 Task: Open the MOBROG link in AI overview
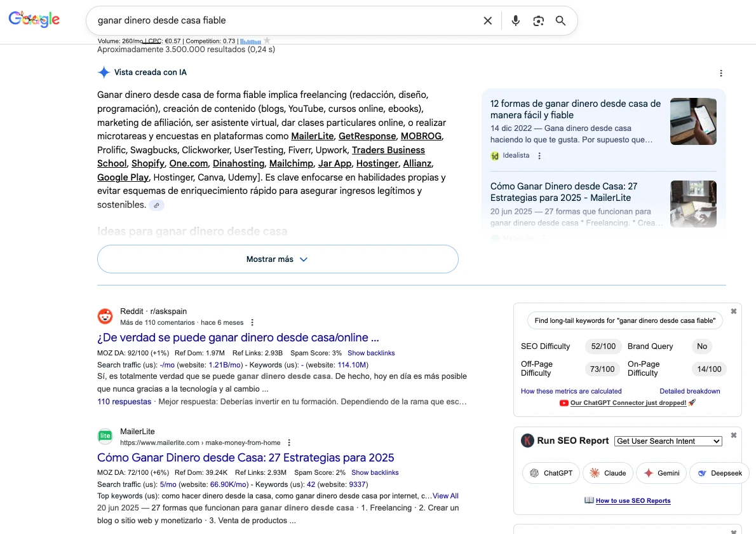pyautogui.click(x=421, y=137)
